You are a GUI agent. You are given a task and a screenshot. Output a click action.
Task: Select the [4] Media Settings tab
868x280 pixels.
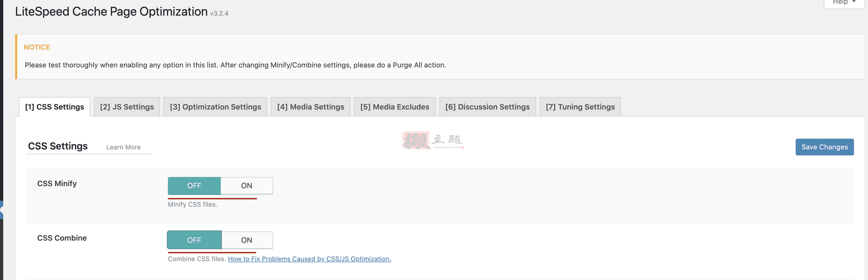click(x=311, y=107)
